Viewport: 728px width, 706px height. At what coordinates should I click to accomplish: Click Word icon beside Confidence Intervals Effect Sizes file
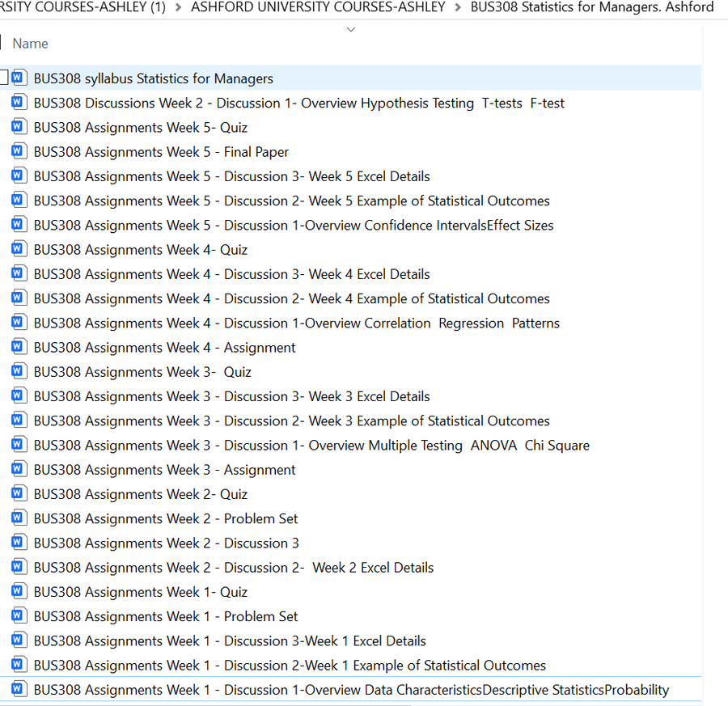(19, 225)
